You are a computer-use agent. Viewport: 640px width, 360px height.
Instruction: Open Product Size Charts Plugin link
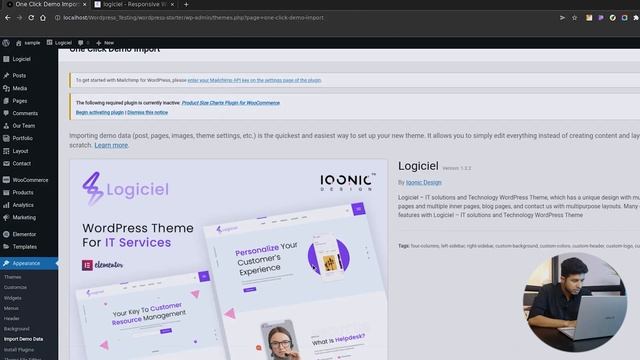point(231,103)
